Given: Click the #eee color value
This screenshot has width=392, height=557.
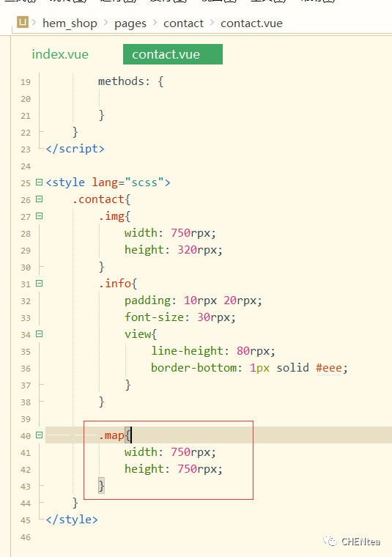Looking at the screenshot, I should 329,368.
